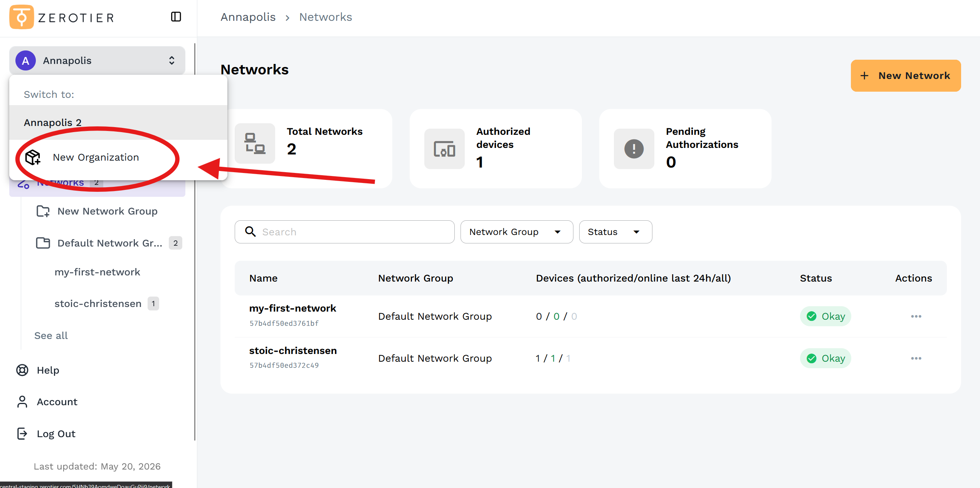The image size is (980, 488).
Task: Open the Network Group filter dropdown
Action: [x=516, y=232]
